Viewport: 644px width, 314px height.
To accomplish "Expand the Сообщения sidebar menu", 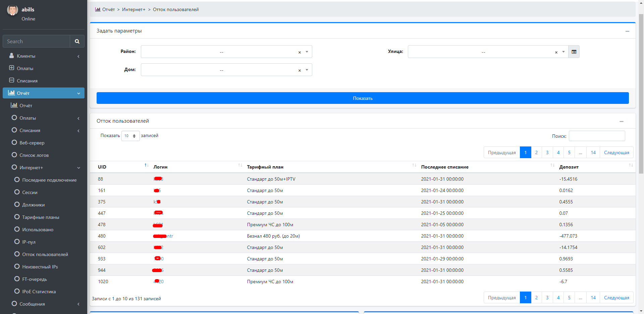I will tap(44, 304).
